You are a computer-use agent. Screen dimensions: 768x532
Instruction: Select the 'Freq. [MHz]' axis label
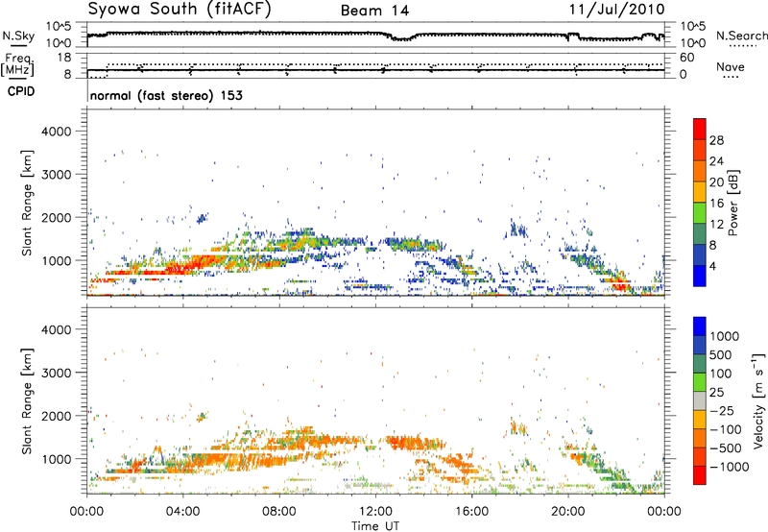(18, 64)
